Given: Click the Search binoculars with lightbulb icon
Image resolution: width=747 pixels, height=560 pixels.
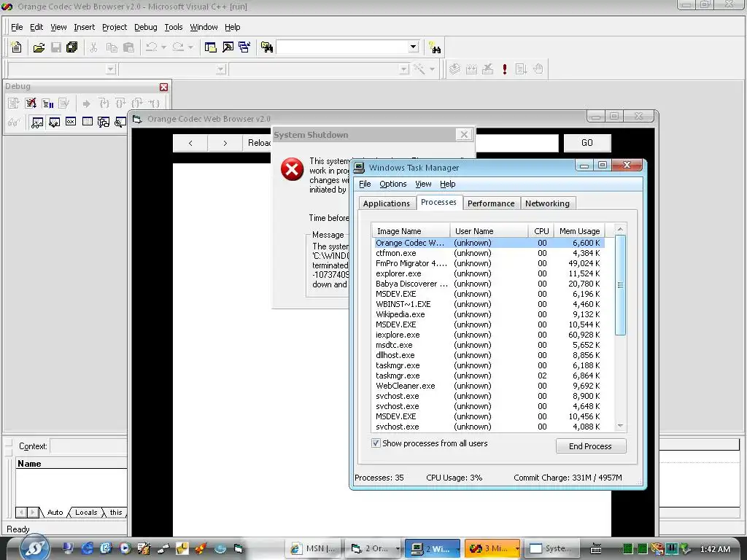Looking at the screenshot, I should 435,47.
